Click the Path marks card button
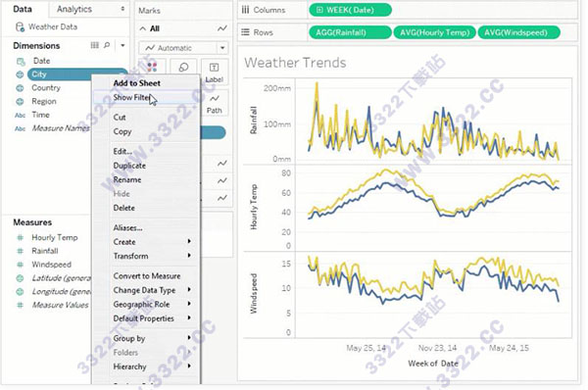This screenshot has width=588, height=390. [214, 103]
